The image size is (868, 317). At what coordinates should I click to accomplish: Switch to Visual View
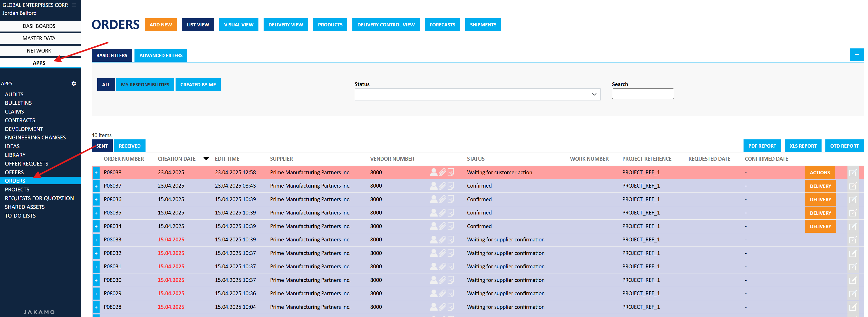239,25
